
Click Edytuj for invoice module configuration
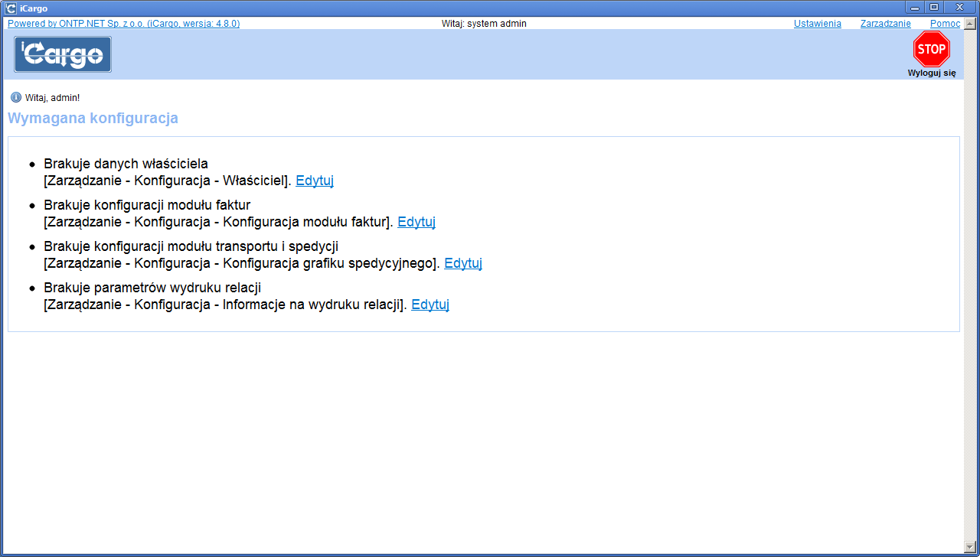coord(416,222)
